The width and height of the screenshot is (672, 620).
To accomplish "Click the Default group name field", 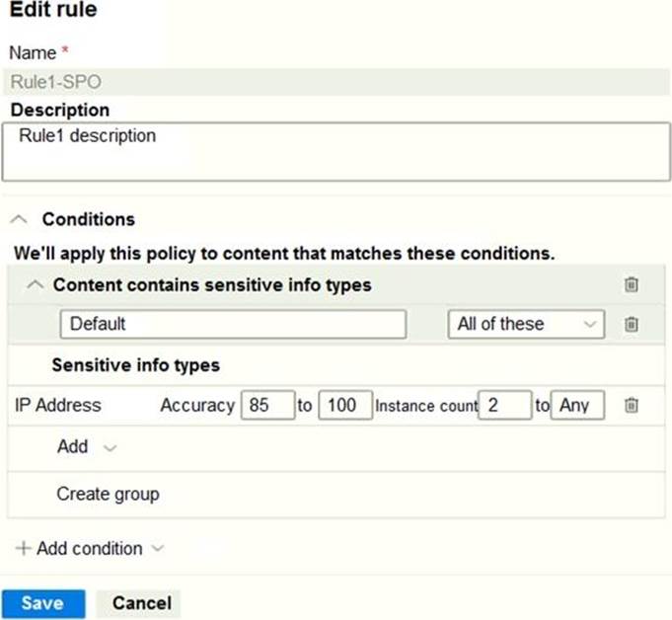I will tap(233, 324).
